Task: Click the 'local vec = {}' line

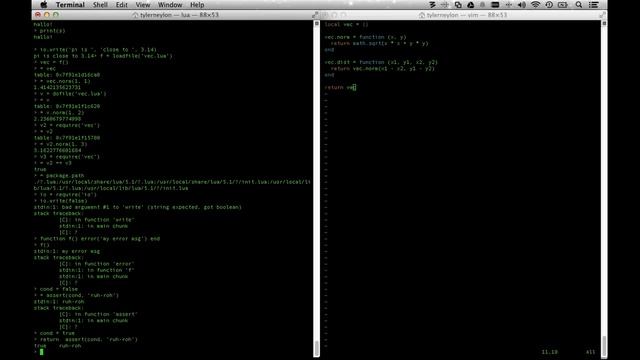Action: (346, 24)
